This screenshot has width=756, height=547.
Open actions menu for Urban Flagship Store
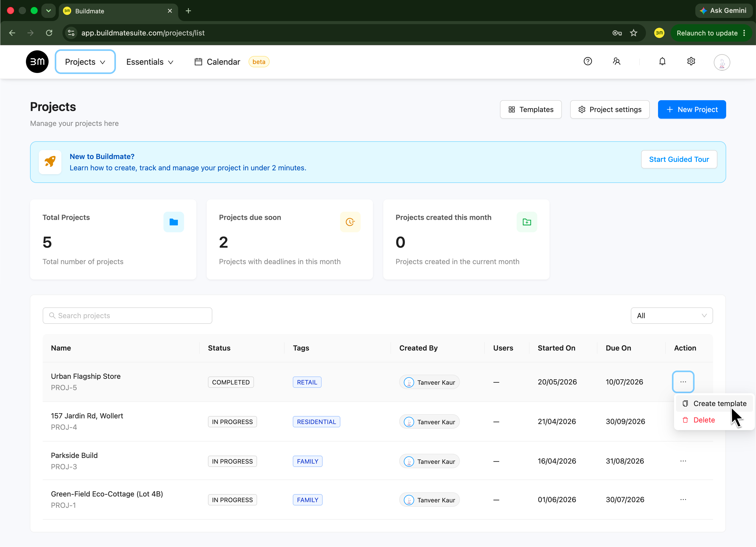683,382
